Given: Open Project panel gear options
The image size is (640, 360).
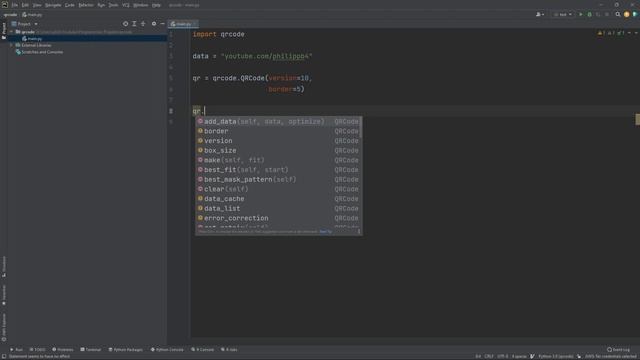Looking at the screenshot, I should (154, 24).
